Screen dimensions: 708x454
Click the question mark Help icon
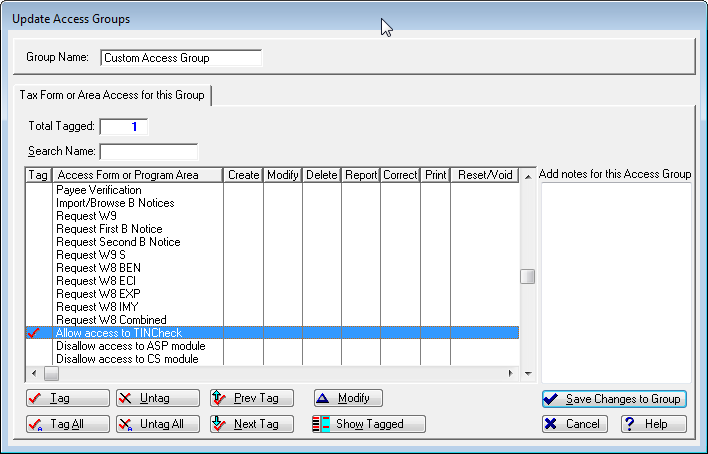[x=630, y=424]
